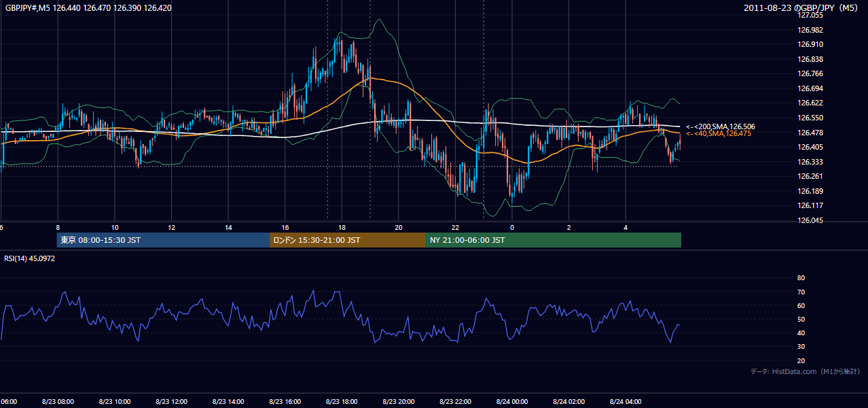
Task: Click the 8/23 10:00 date label
Action: 115,402
